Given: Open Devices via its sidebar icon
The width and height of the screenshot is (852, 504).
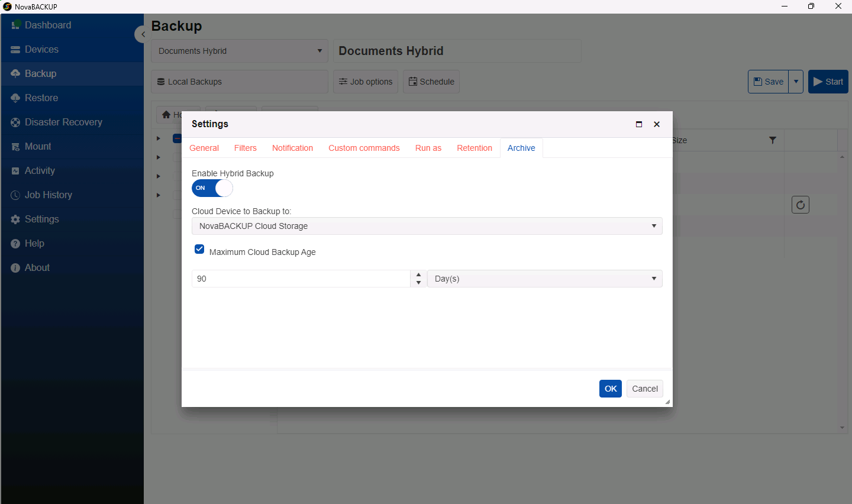Looking at the screenshot, I should coord(16,50).
